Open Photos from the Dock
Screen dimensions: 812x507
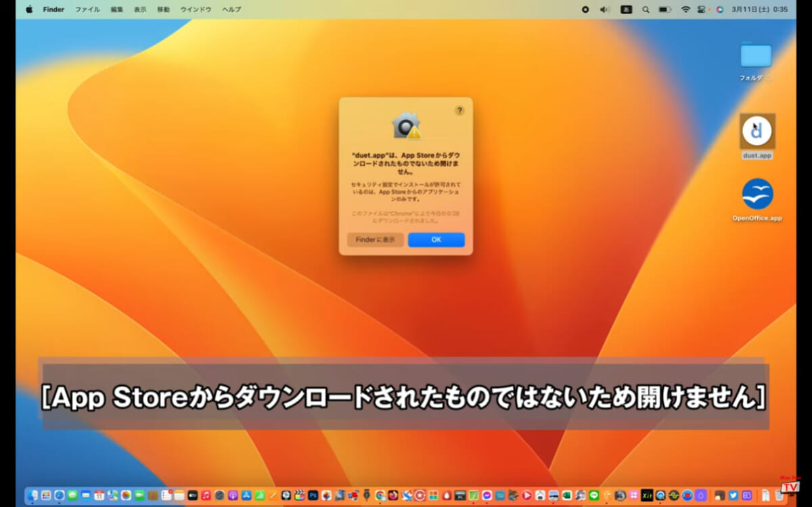click(x=126, y=495)
